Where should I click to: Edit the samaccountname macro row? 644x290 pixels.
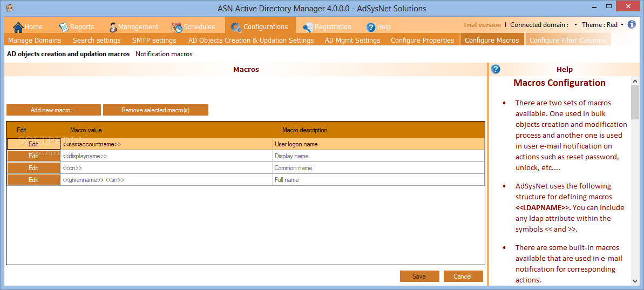coord(33,144)
